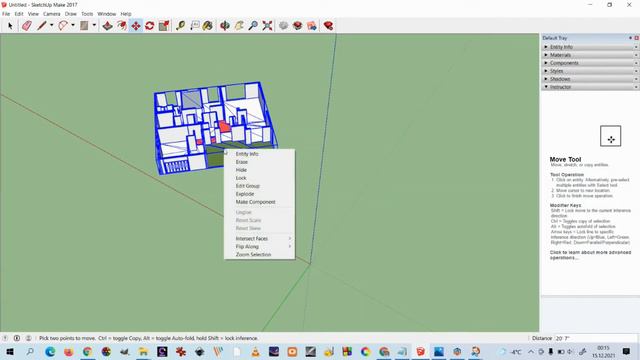Choose Zoom Selection in context menu
This screenshot has height=360, width=640.
pos(260,254)
